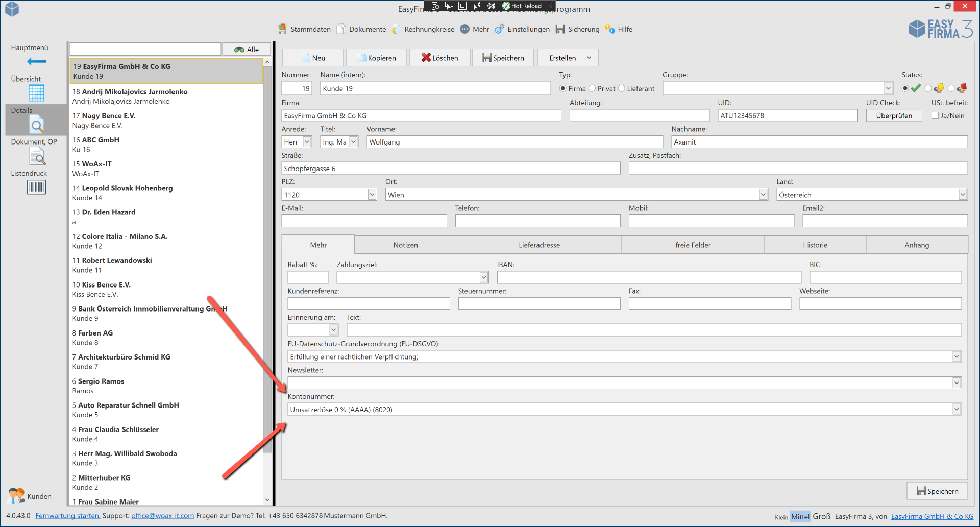Expand the EU-DSGVO dropdown
Viewport: 980px width, 527px height.
coord(957,356)
